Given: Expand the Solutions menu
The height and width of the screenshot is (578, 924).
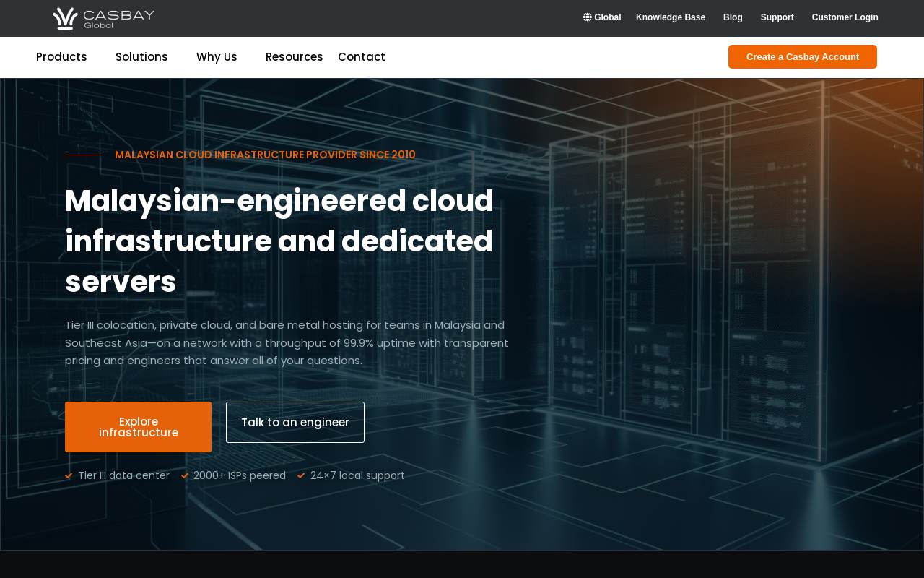Looking at the screenshot, I should (141, 57).
